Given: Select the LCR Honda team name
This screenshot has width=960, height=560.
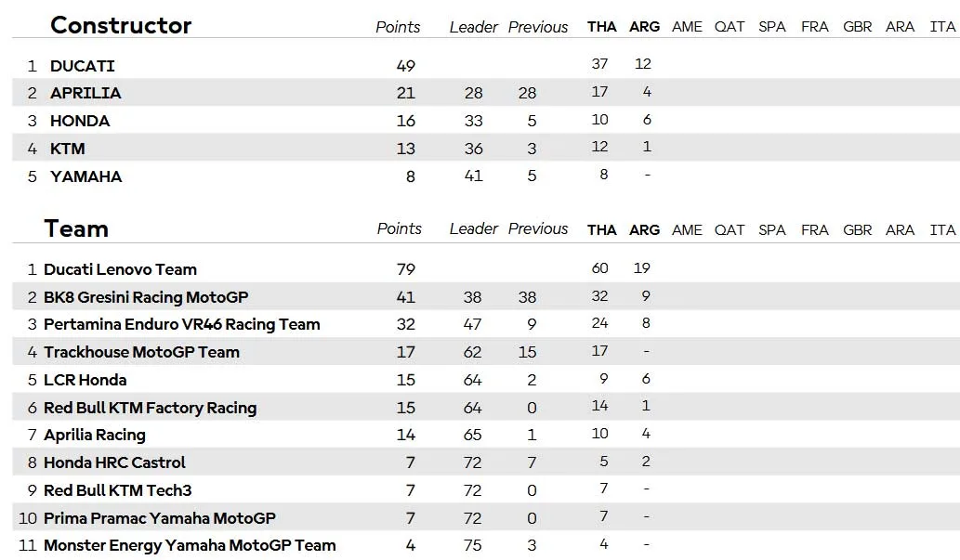Looking at the screenshot, I should coord(85,380).
